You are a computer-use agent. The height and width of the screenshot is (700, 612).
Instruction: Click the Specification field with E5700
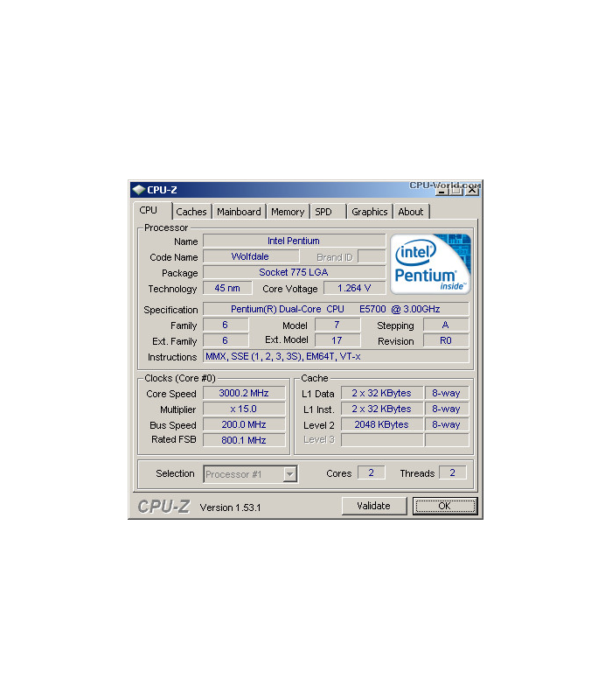[336, 309]
